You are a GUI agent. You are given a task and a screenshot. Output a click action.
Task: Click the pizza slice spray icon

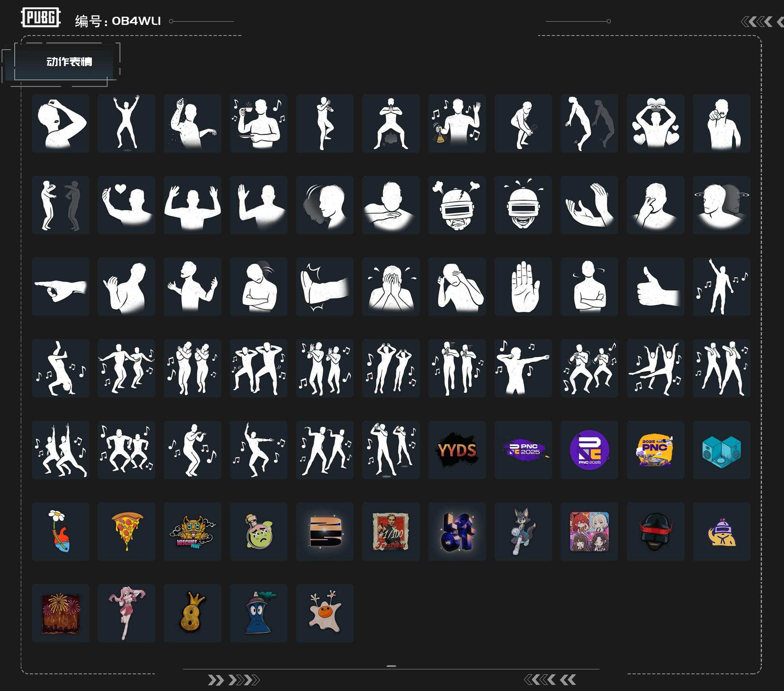coord(126,531)
